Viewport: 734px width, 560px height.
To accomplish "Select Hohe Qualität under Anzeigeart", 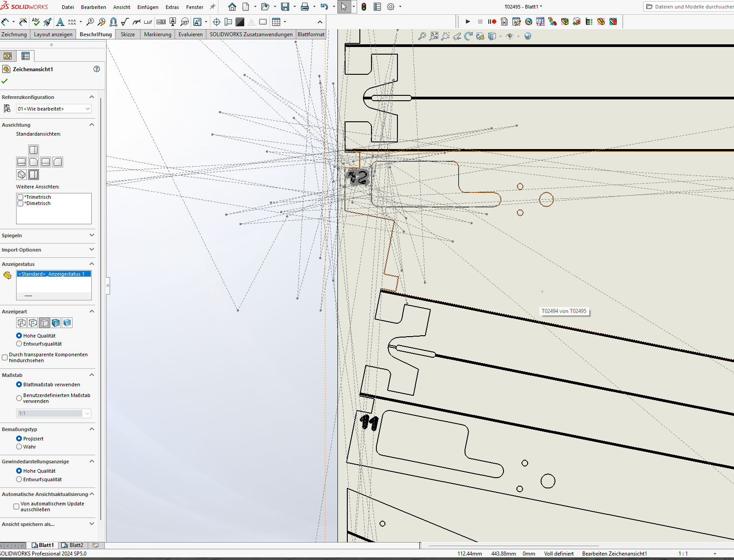I will 19,336.
